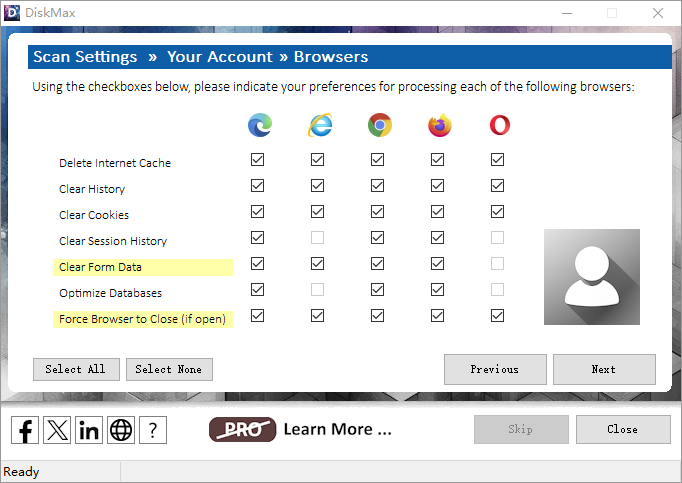This screenshot has width=682, height=483.
Task: Toggle Clear Cookies for Firefox
Action: pyautogui.click(x=438, y=212)
